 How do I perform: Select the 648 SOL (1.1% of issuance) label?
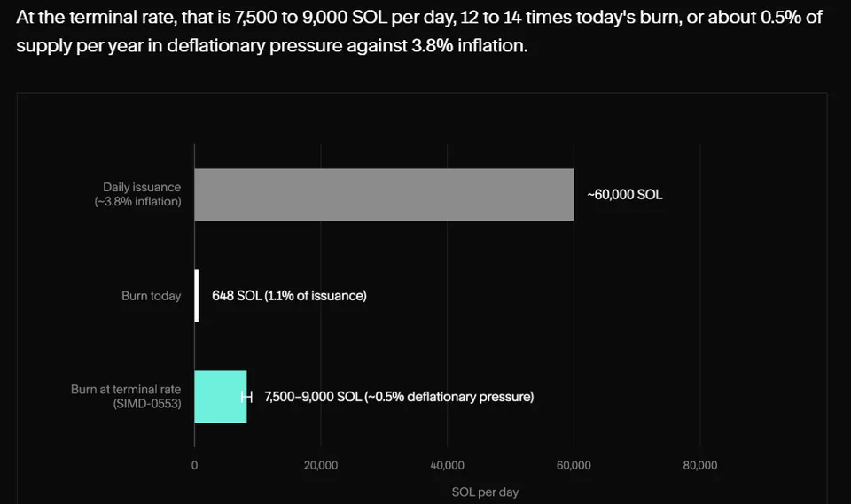289,296
